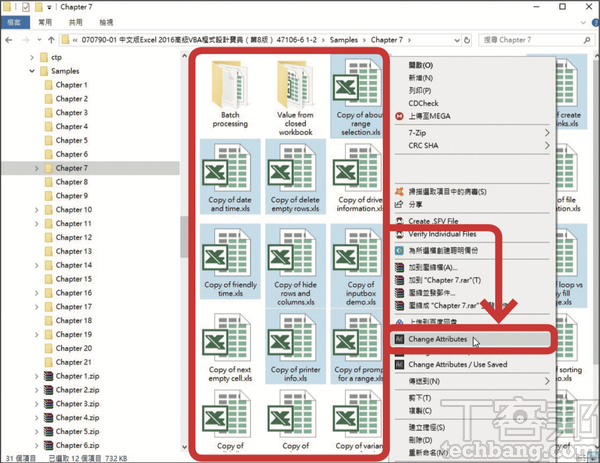
Task: Open the CRC SHA submenu
Action: [x=472, y=145]
